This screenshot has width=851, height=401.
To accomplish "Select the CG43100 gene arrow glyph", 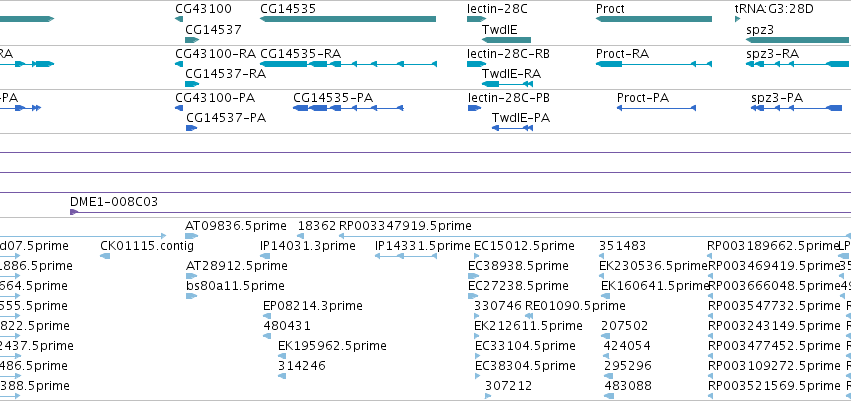I will pos(179,19).
